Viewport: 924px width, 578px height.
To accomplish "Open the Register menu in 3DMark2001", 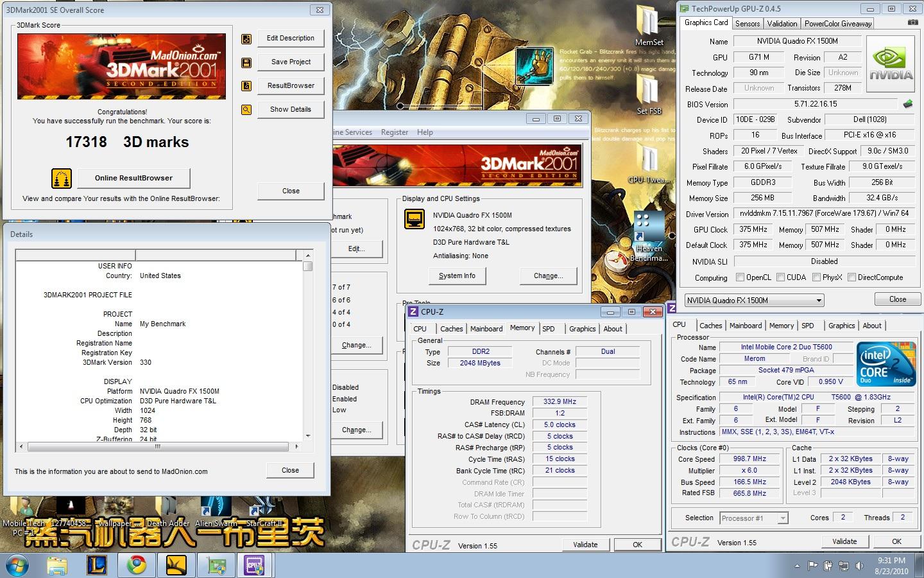I will pos(395,132).
